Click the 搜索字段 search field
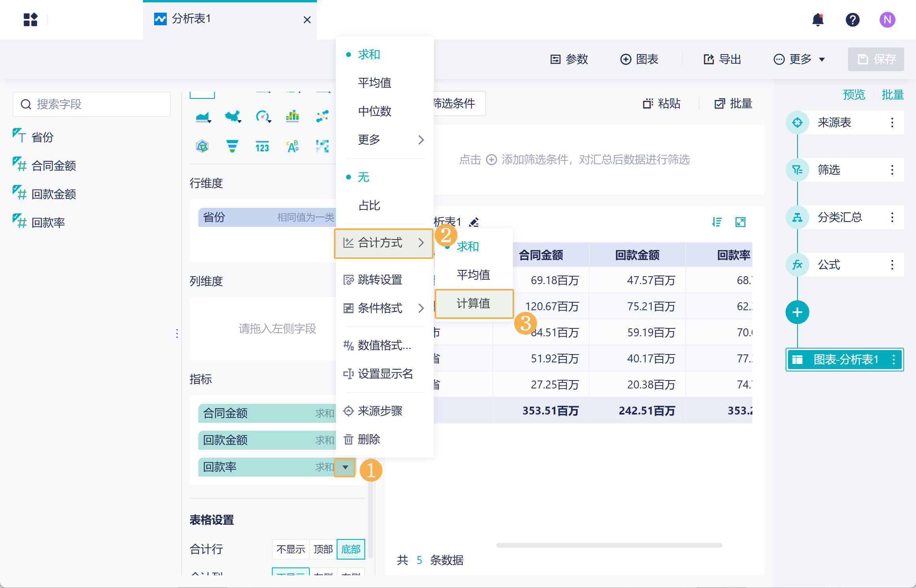This screenshot has height=588, width=916. pyautogui.click(x=92, y=104)
